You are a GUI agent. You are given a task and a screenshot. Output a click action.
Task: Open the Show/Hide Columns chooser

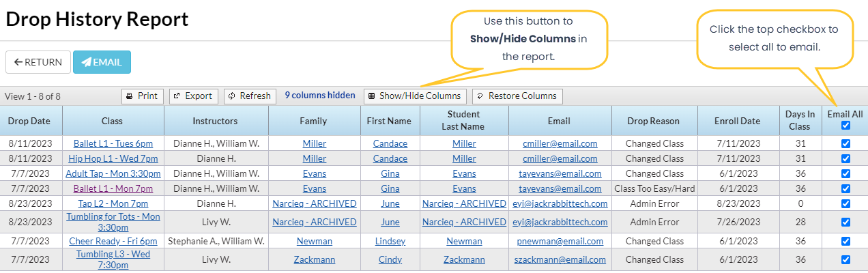(415, 96)
